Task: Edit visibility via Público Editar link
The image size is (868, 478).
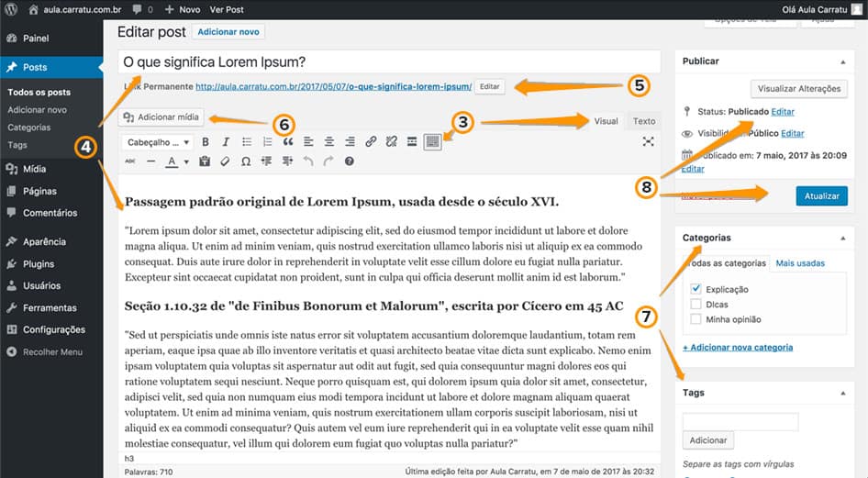Action: [792, 133]
